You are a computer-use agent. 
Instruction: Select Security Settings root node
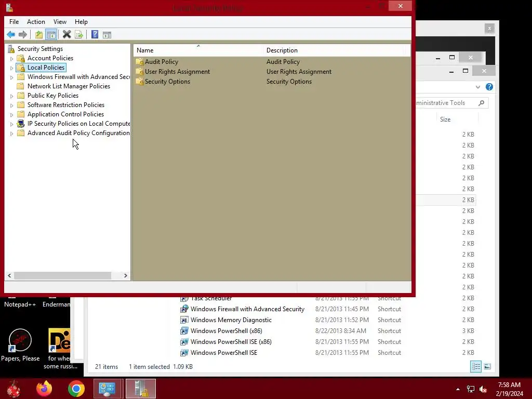click(x=40, y=49)
